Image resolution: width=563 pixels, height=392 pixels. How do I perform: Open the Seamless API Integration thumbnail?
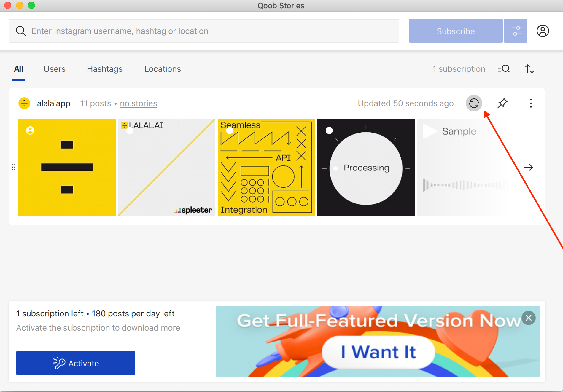point(266,167)
